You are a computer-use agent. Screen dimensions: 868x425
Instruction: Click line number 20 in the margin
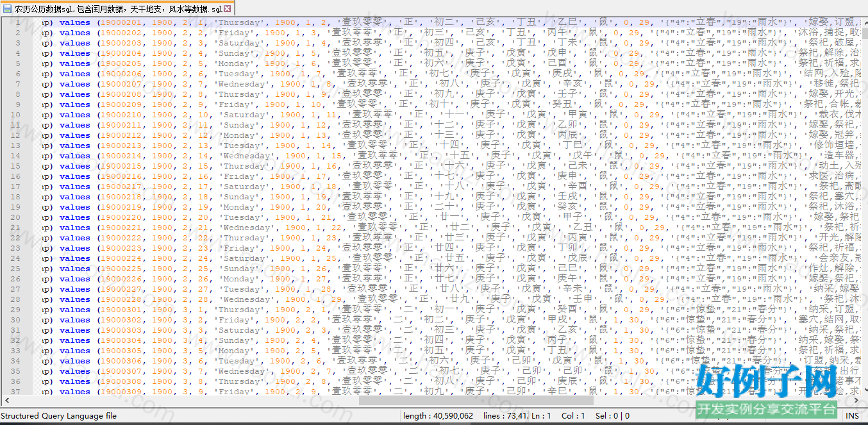[15, 217]
